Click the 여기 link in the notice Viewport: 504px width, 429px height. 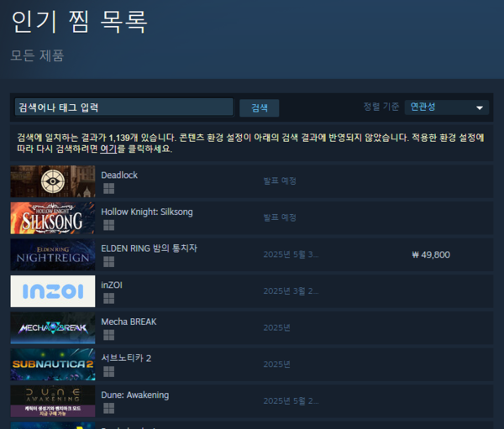108,149
